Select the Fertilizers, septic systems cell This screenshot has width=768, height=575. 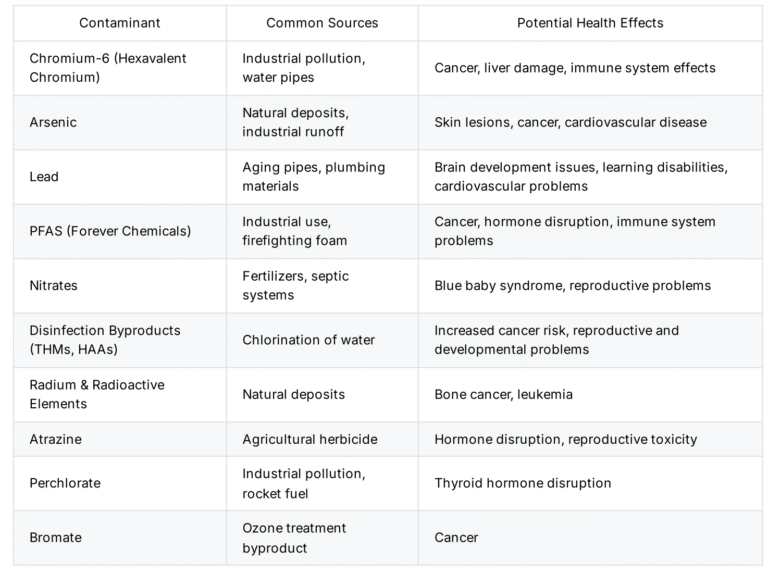(322, 286)
